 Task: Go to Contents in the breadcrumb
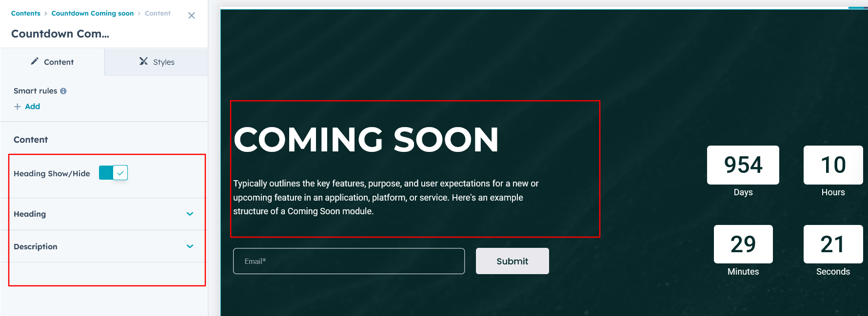pos(26,13)
